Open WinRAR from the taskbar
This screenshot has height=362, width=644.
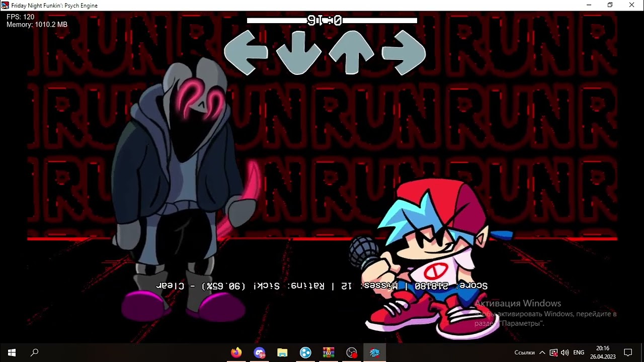[329, 352]
